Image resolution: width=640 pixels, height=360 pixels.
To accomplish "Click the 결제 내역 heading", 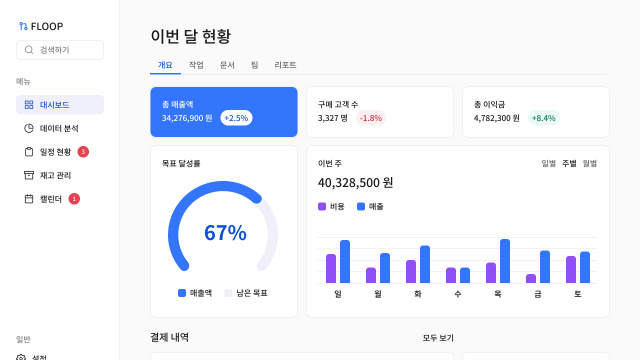I will click(x=170, y=337).
